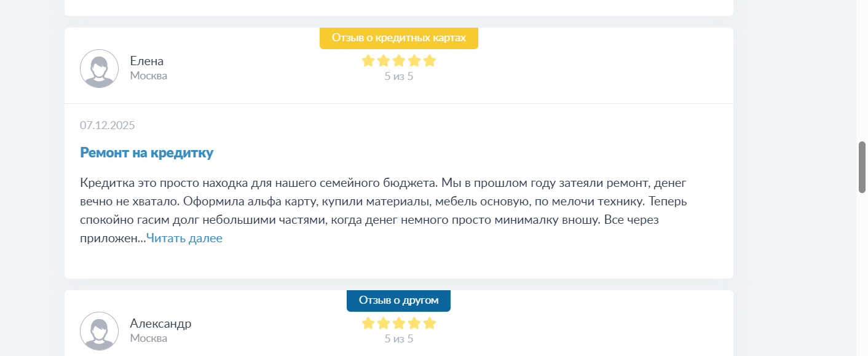Screen dimensions: 868x356
Task: Click the yellow 'Отзыв о кредитных картах' badge
Action: 398,38
